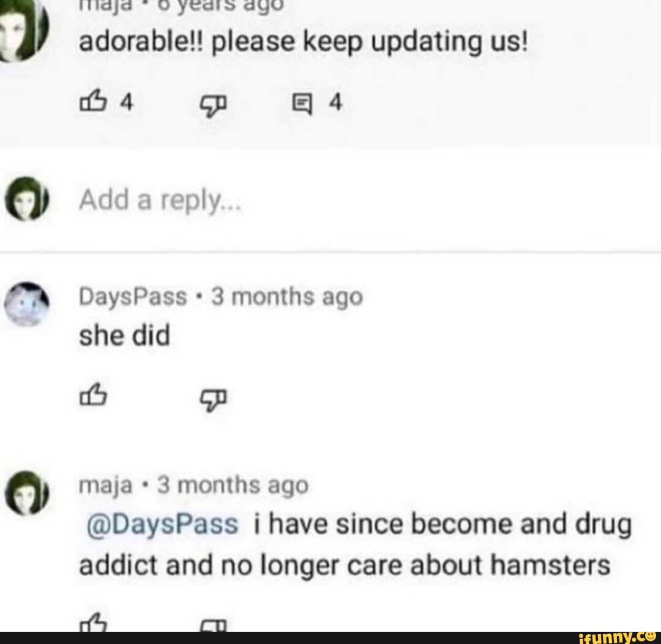Open maja's avatar beside the bottom reply
Screen dimensions: 661x644
(26, 492)
